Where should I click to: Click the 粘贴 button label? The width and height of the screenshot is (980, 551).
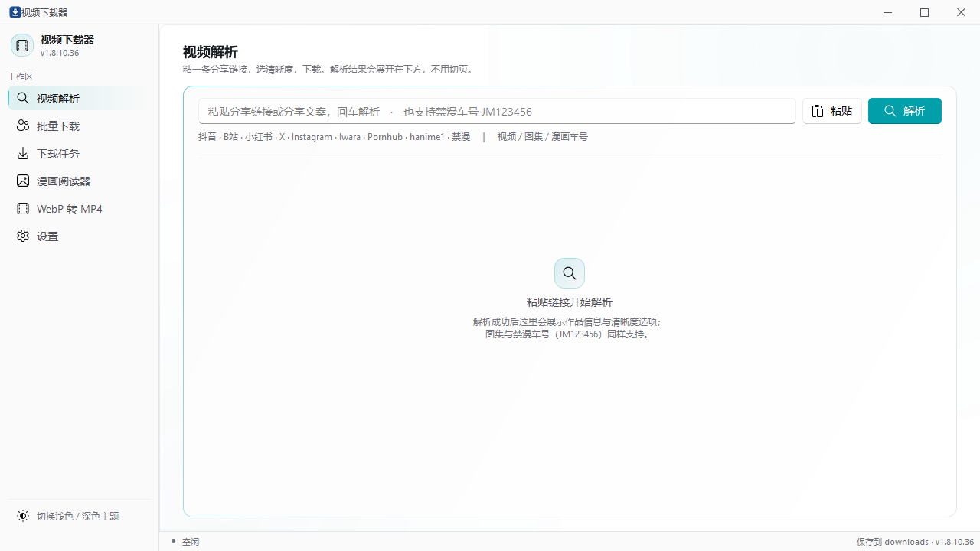[841, 112]
